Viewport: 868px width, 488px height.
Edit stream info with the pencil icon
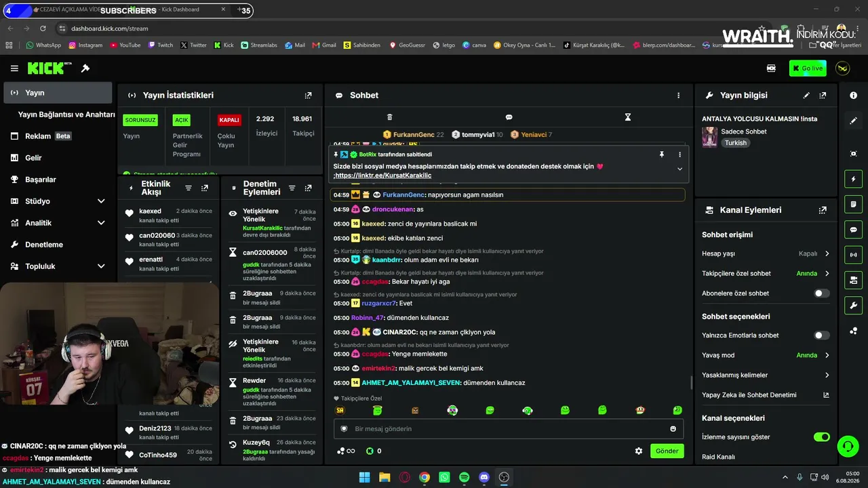click(x=806, y=96)
